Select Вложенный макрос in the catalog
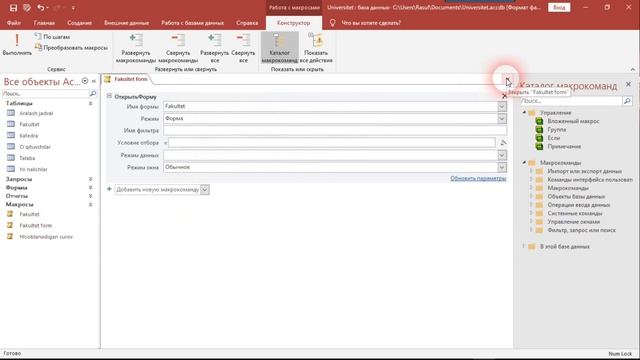The image size is (640, 360). (x=573, y=121)
